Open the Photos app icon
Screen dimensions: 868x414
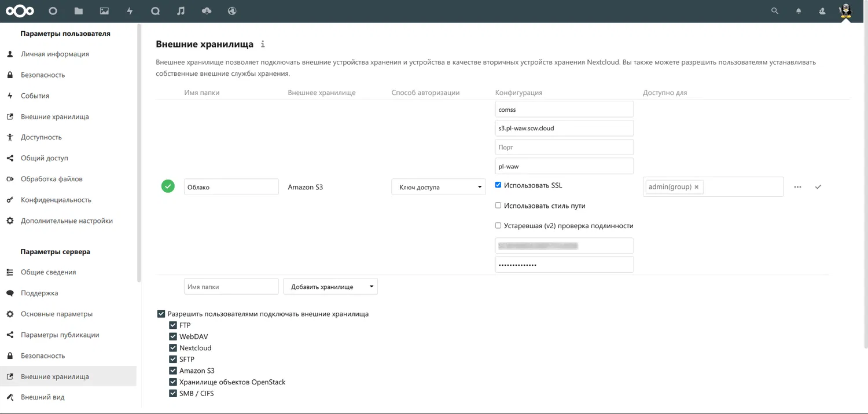[104, 11]
